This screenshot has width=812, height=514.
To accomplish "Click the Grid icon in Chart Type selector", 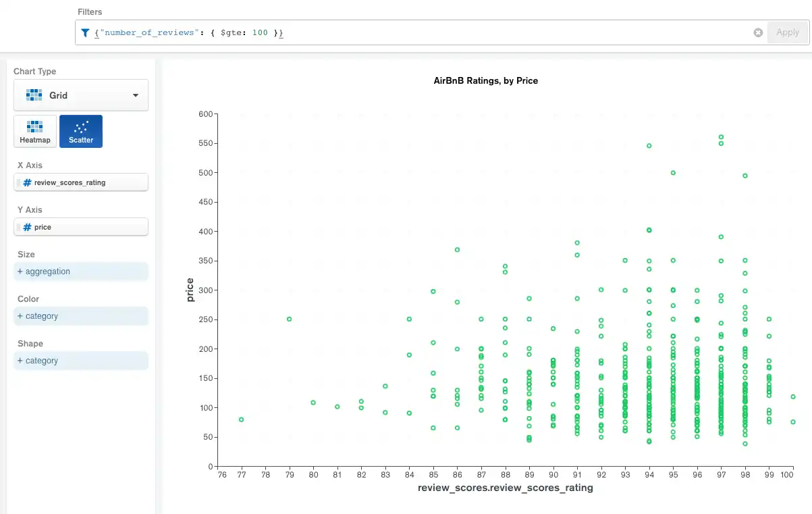I will coord(33,95).
